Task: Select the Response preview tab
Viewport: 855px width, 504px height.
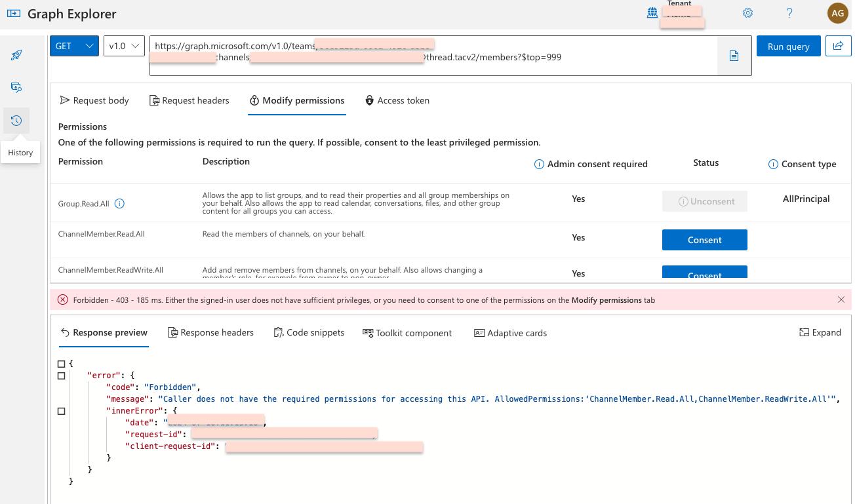Action: pos(104,333)
